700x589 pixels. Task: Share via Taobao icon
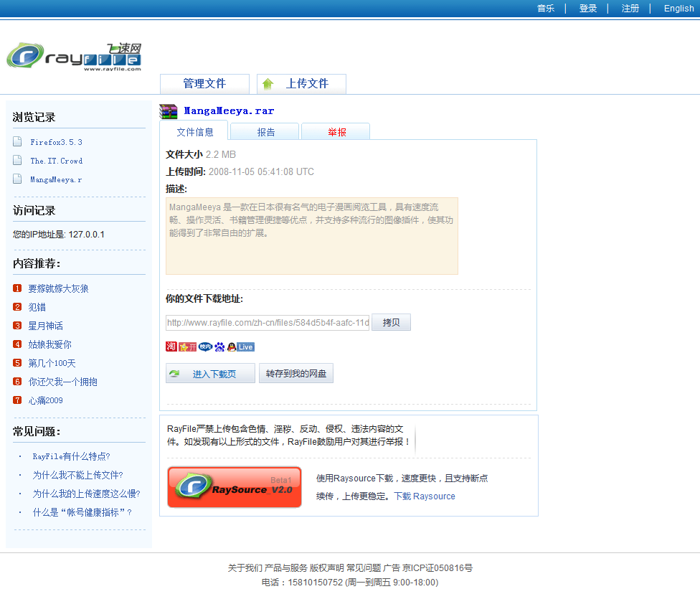click(x=171, y=347)
